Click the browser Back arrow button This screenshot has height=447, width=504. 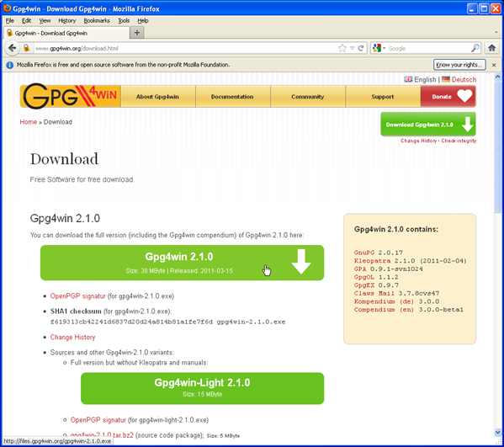point(13,48)
